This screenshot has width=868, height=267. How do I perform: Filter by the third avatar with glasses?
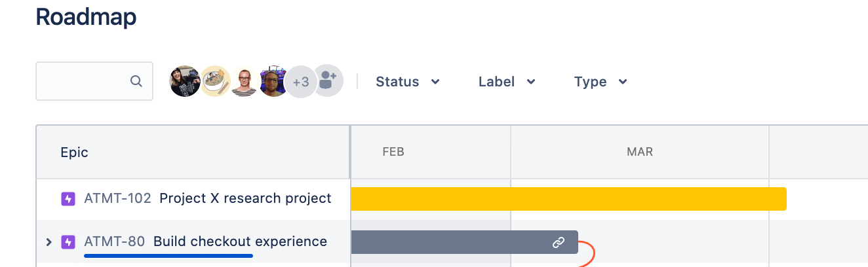click(245, 81)
